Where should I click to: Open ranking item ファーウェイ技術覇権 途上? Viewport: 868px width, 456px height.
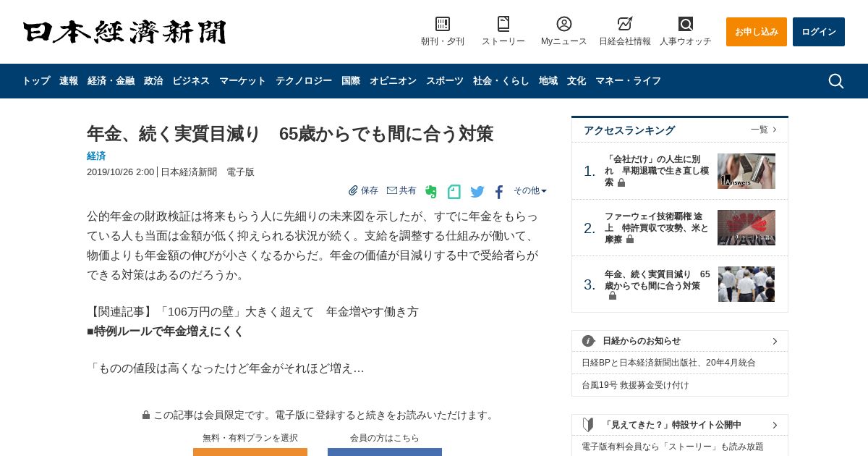click(x=657, y=227)
